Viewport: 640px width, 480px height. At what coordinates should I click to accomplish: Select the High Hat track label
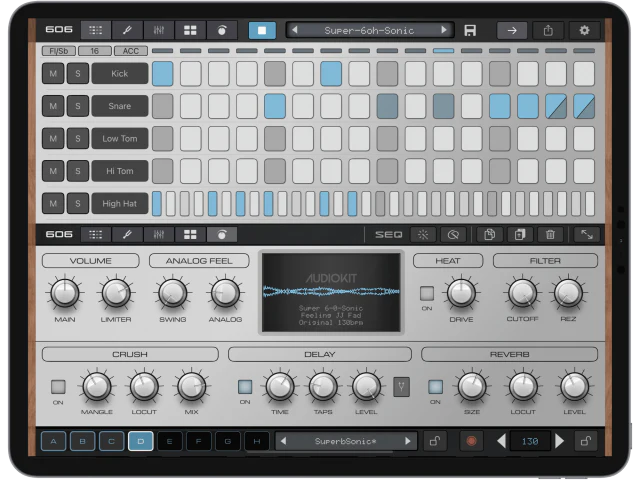click(x=120, y=203)
